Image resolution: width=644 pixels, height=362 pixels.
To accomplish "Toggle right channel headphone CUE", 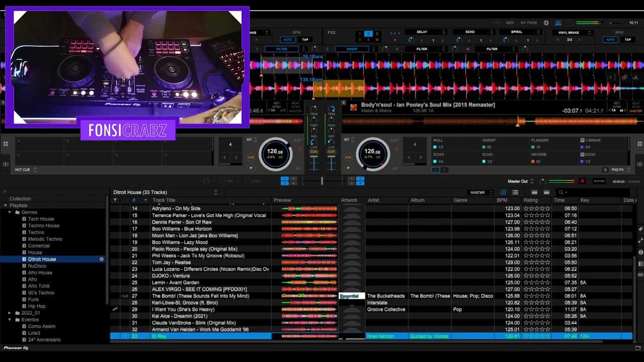I will pyautogui.click(x=331, y=151).
